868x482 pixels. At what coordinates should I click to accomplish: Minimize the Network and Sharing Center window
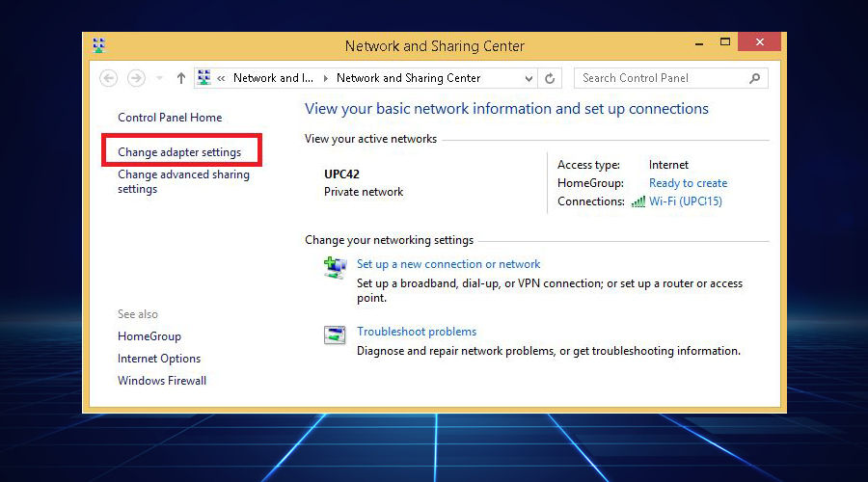[699, 42]
